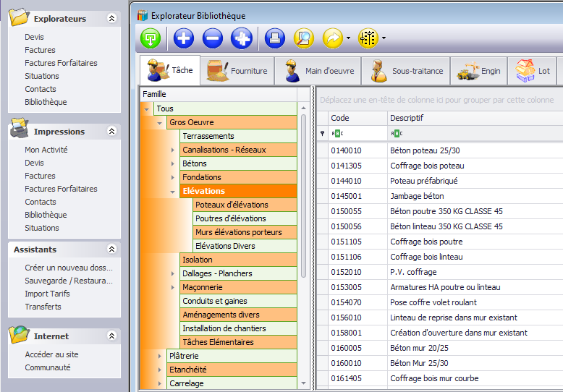Screen dimensions: 563x392
Task: Select Poutres d'élévations in family tree
Action: click(x=231, y=218)
